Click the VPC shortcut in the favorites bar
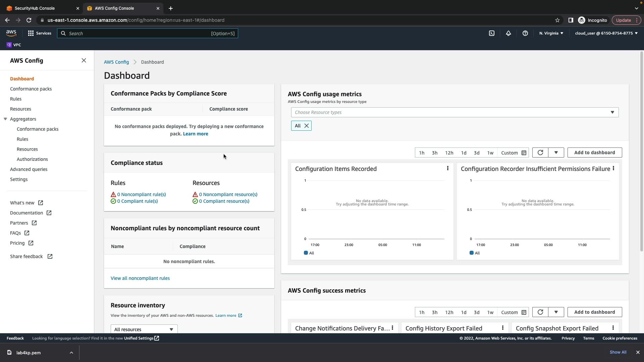The width and height of the screenshot is (644, 362). coord(14,45)
